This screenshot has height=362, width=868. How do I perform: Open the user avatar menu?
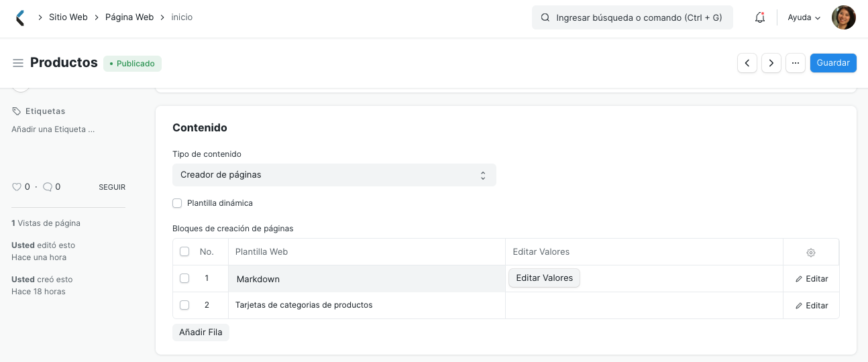coord(843,18)
